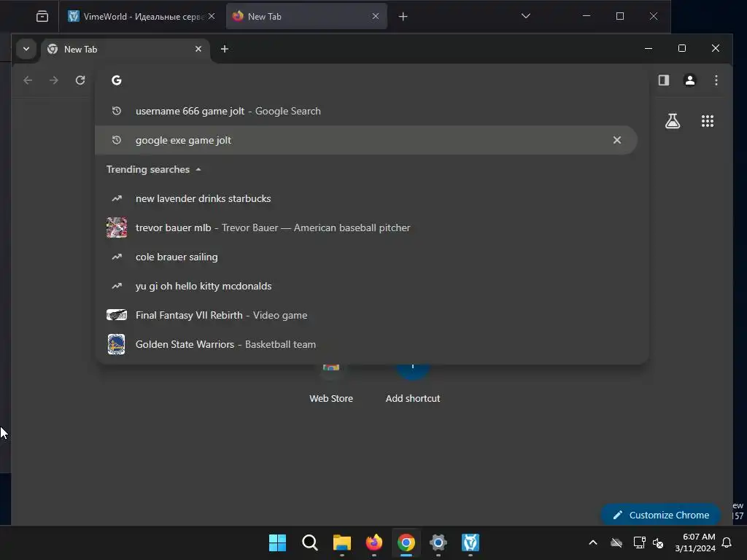Click the Google G icon in address bar
Image resolution: width=747 pixels, height=560 pixels.
coord(116,80)
